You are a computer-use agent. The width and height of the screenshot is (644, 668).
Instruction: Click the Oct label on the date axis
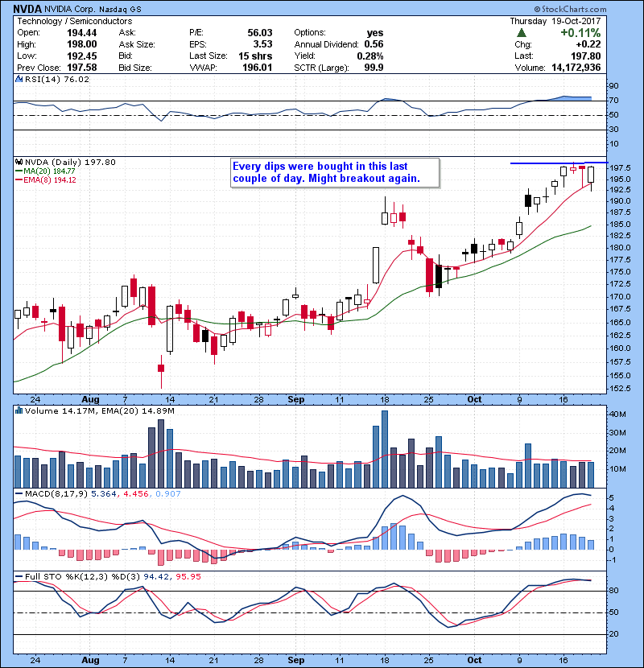click(x=475, y=398)
